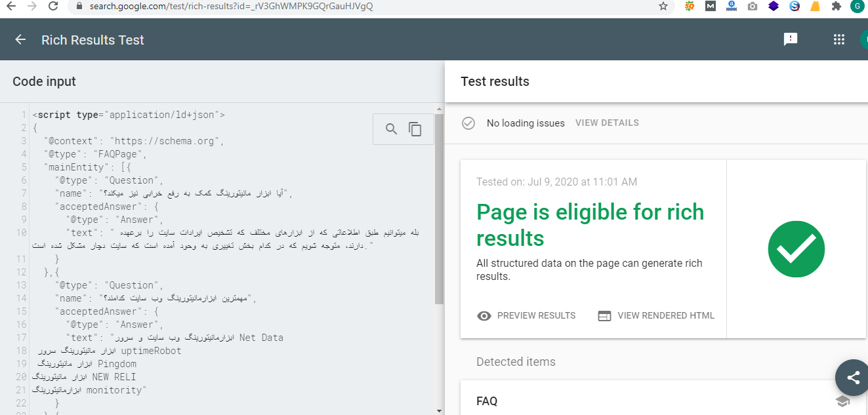Expand the FAQ detected item
This screenshot has height=415, width=868.
click(x=663, y=401)
